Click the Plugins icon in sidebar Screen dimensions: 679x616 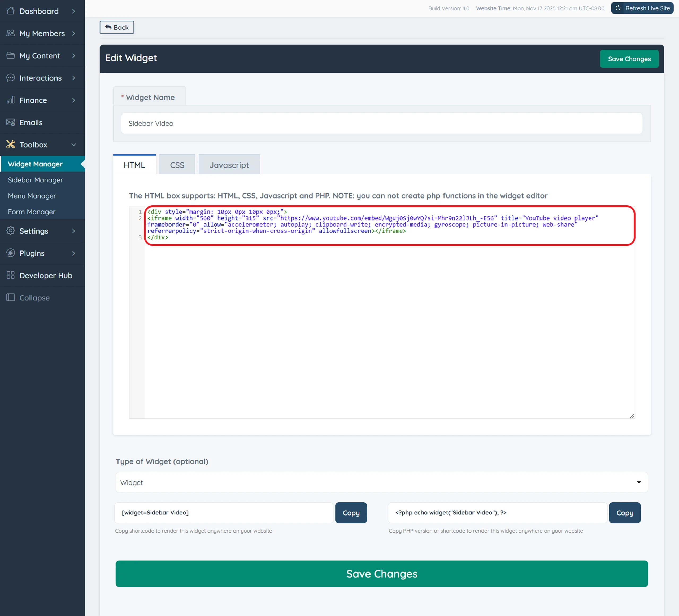10,253
